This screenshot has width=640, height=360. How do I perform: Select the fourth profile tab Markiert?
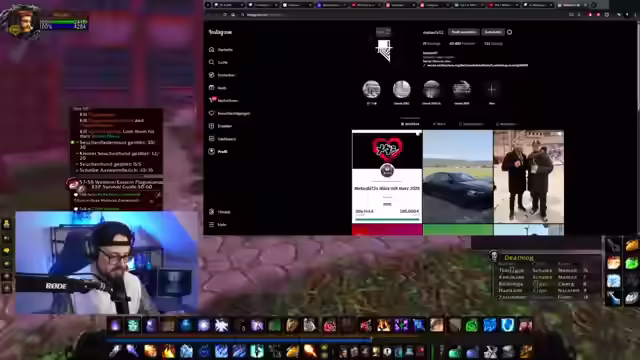pyautogui.click(x=507, y=124)
